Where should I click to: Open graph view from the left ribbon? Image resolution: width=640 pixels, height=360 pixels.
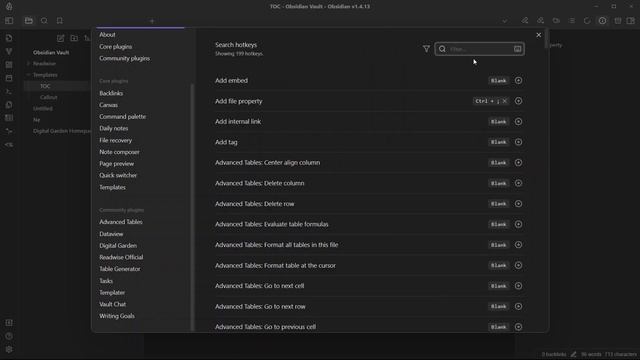[9, 51]
